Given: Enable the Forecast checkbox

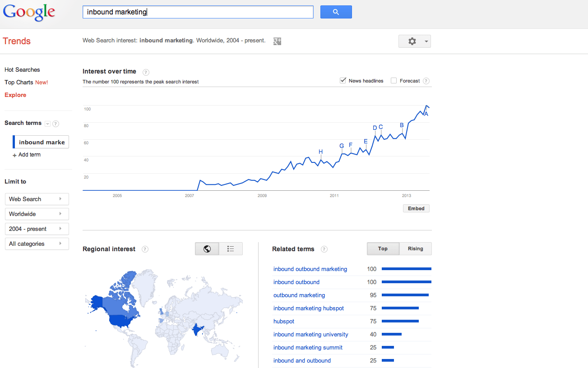Looking at the screenshot, I should tap(394, 81).
